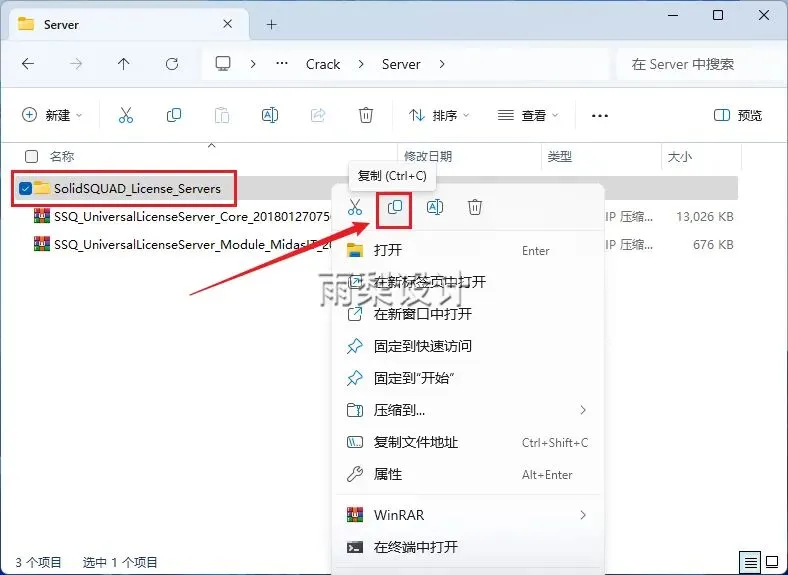
Task: Switch to details view icon in status bar
Action: pyautogui.click(x=750, y=562)
